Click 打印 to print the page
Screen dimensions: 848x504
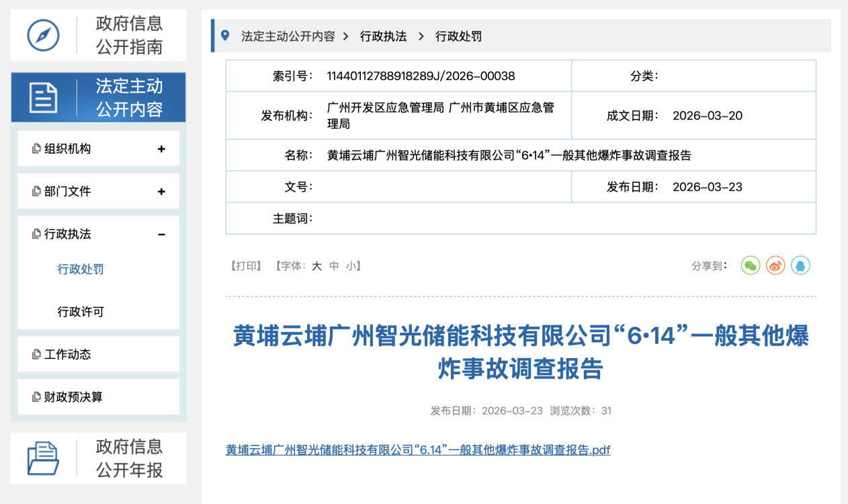tap(247, 265)
